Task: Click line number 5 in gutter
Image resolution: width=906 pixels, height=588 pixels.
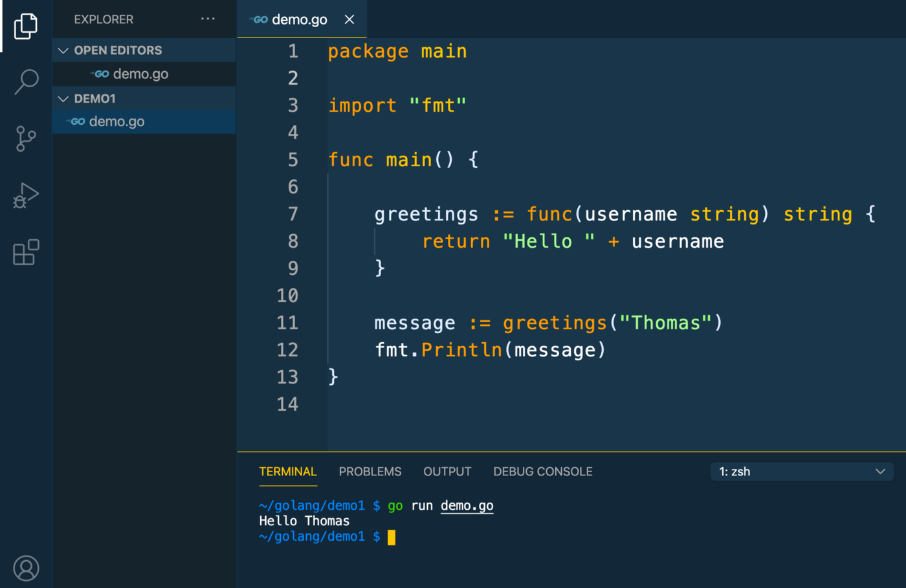Action: [x=293, y=160]
